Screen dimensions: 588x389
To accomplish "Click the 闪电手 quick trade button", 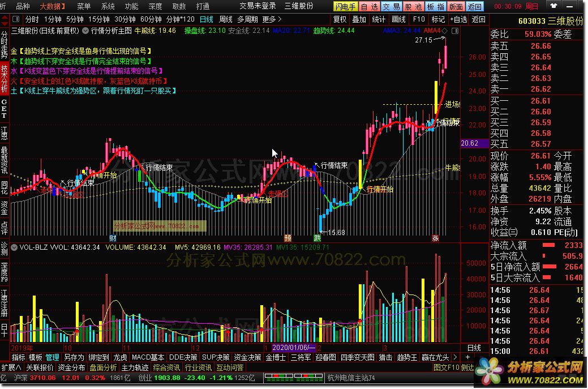I will point(345,7).
